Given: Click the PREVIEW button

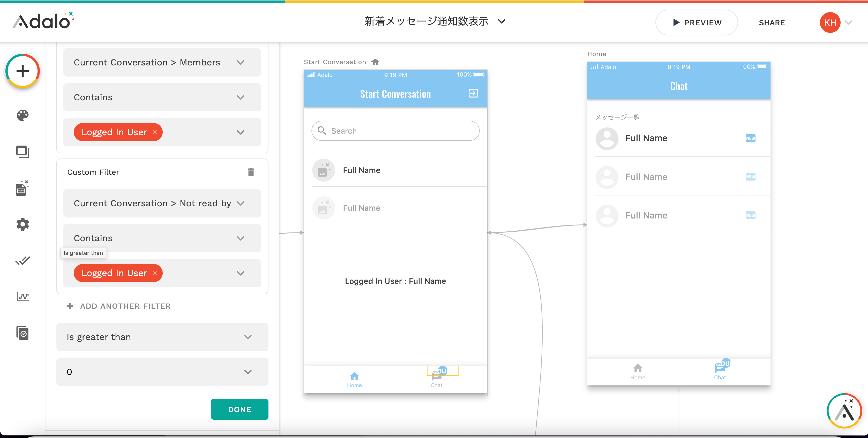Looking at the screenshot, I should (x=696, y=22).
